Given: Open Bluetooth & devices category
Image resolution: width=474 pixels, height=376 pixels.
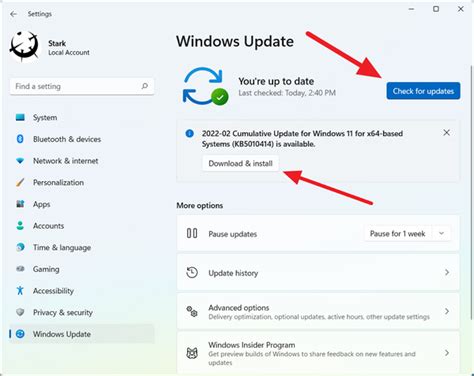Looking at the screenshot, I should click(x=82, y=139).
